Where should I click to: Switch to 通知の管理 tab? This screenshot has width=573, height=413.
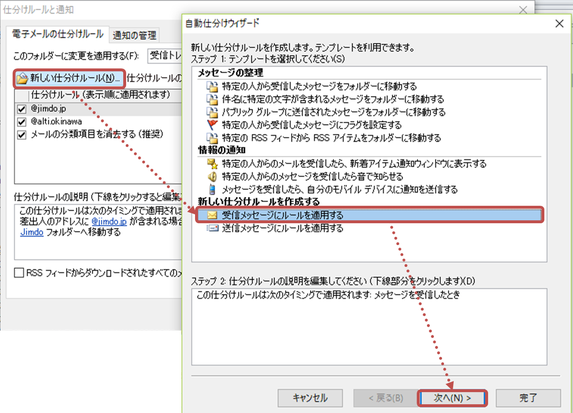point(134,35)
